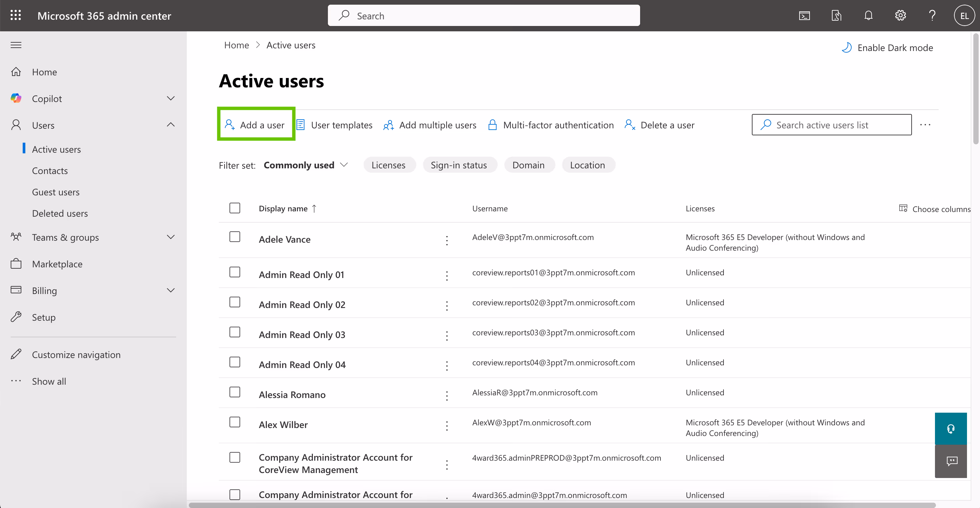Image resolution: width=980 pixels, height=508 pixels.
Task: Click the Delete a user icon
Action: tap(630, 125)
